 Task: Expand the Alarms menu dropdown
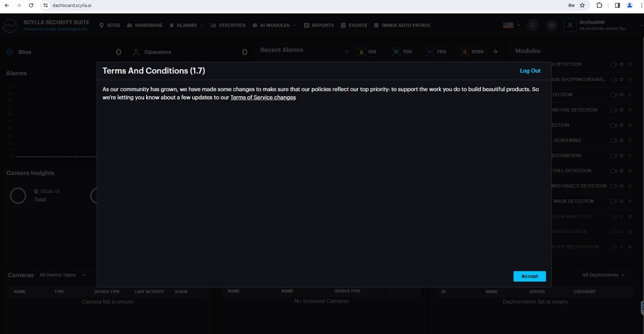(x=186, y=26)
